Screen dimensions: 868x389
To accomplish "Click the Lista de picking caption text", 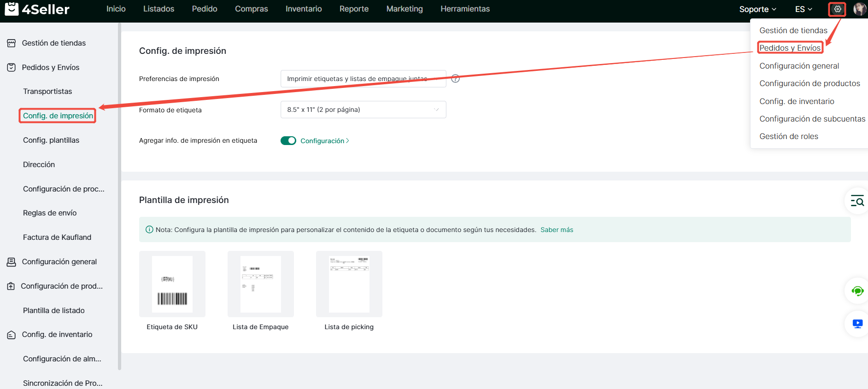I will tap(349, 327).
